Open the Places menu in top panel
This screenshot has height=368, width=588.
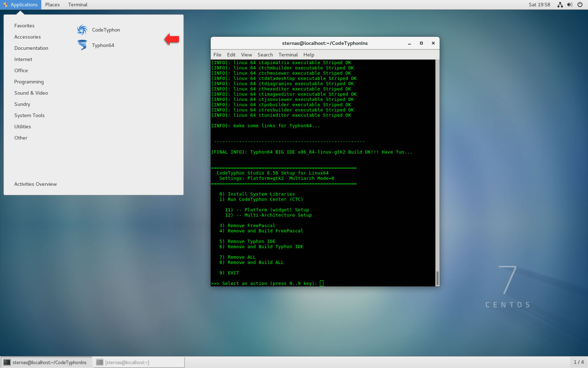(52, 5)
